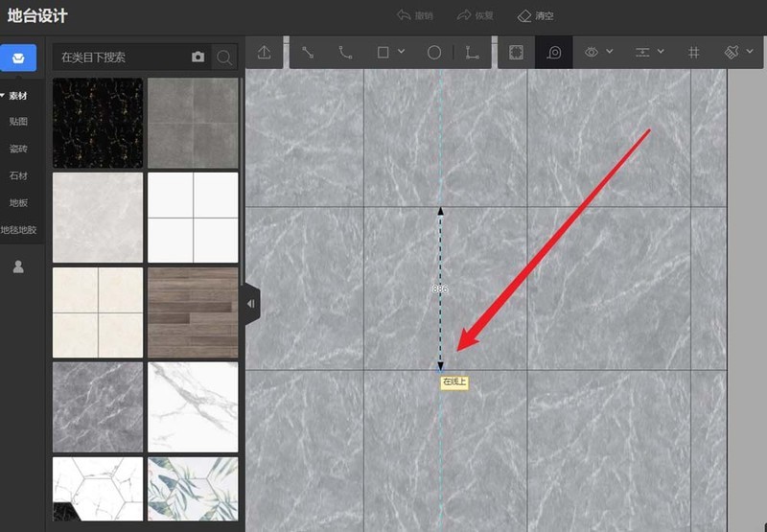Open the paint brush dropdown arrow
The image size is (767, 532).
750,51
